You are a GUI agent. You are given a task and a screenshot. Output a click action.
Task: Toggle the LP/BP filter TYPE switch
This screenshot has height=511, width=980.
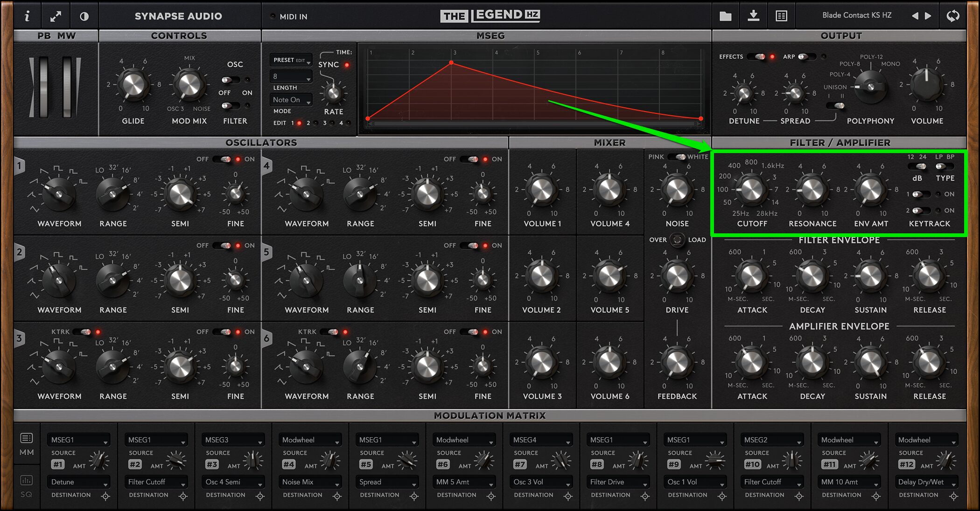(945, 167)
